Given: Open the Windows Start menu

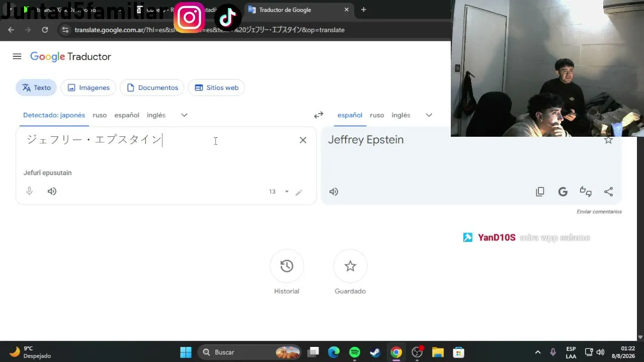Looking at the screenshot, I should point(186,352).
